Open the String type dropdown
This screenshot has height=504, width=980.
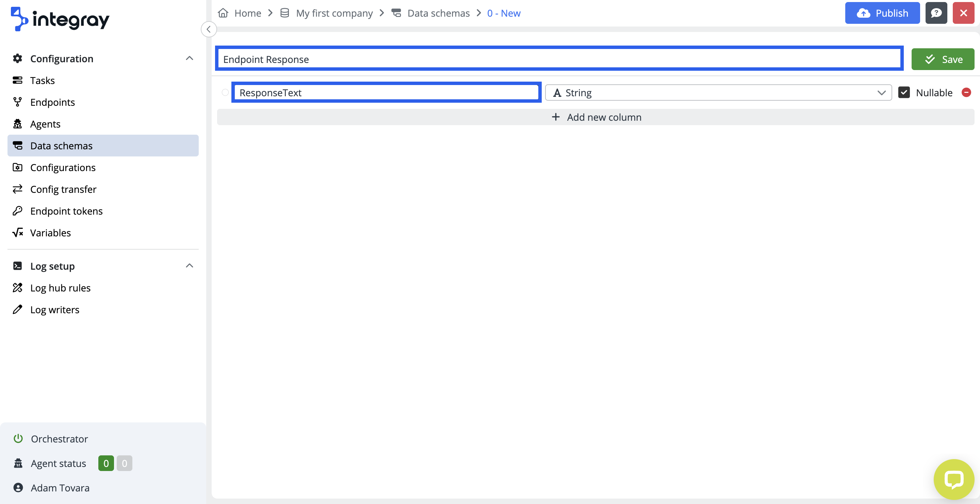718,93
